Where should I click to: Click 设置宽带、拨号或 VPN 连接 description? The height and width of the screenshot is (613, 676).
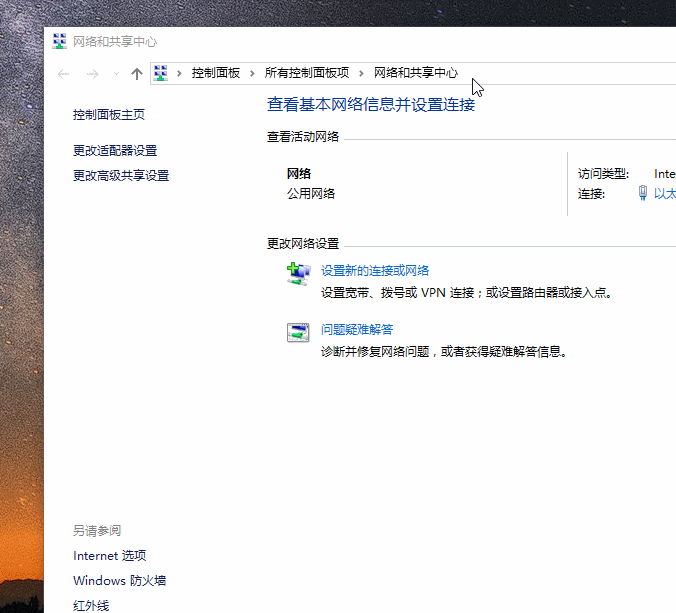[x=466, y=293]
